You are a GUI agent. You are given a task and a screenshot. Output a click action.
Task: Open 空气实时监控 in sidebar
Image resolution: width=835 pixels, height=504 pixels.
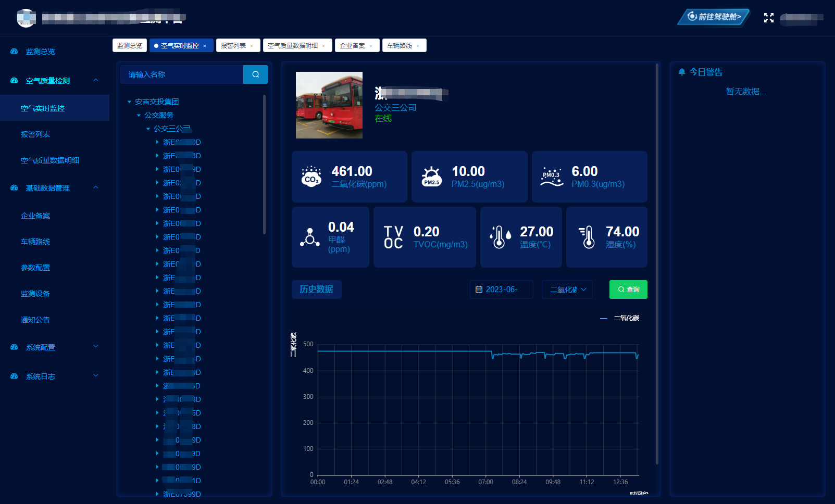click(x=55, y=108)
